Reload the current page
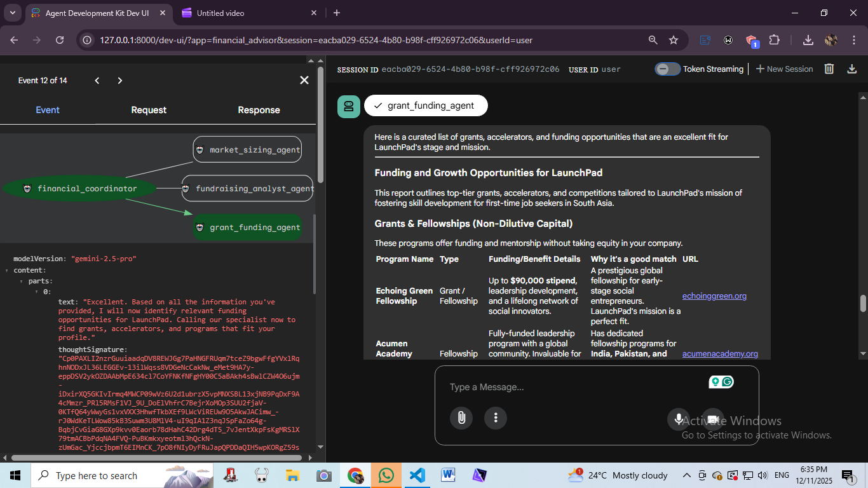 60,40
